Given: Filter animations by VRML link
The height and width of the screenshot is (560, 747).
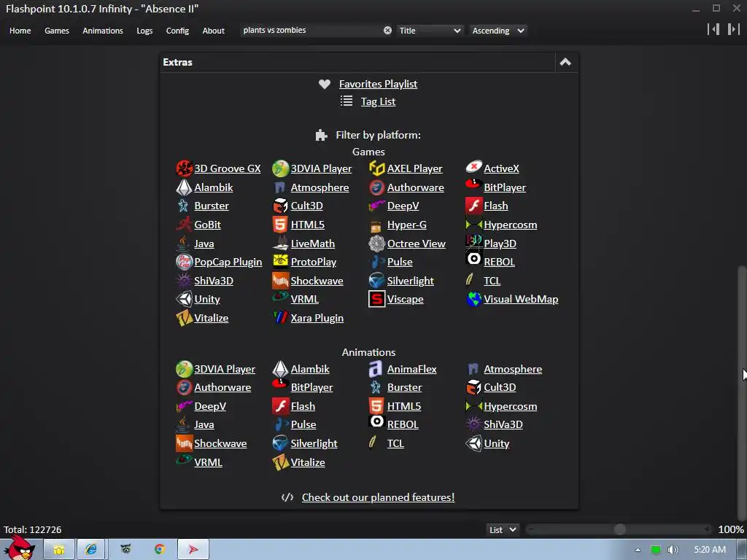Looking at the screenshot, I should [208, 462].
